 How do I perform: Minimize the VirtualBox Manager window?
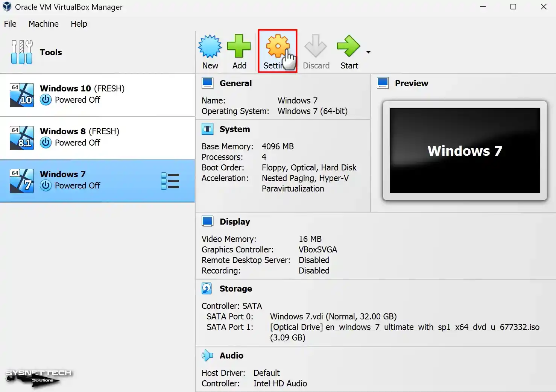click(483, 7)
